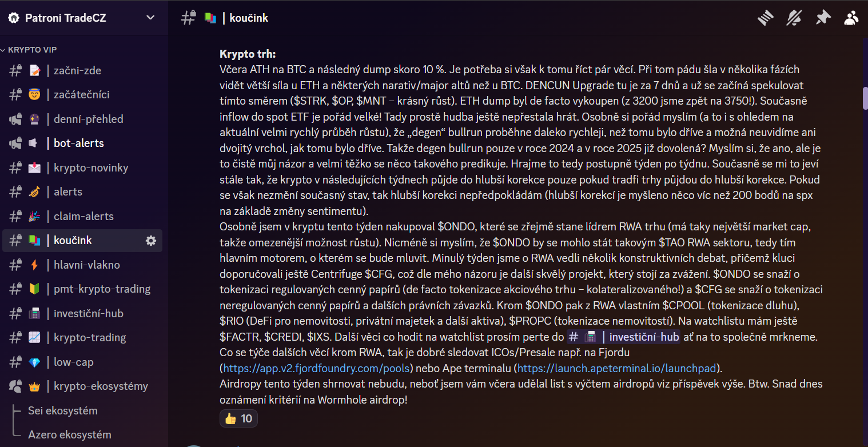Toggle muted notification bell for channel
868x447 pixels.
coord(794,18)
